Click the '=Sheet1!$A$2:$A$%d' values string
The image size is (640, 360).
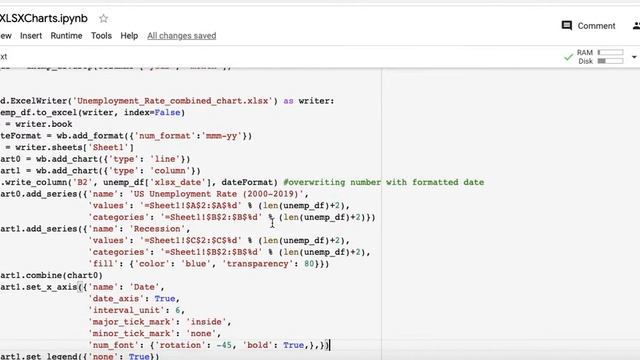191,206
